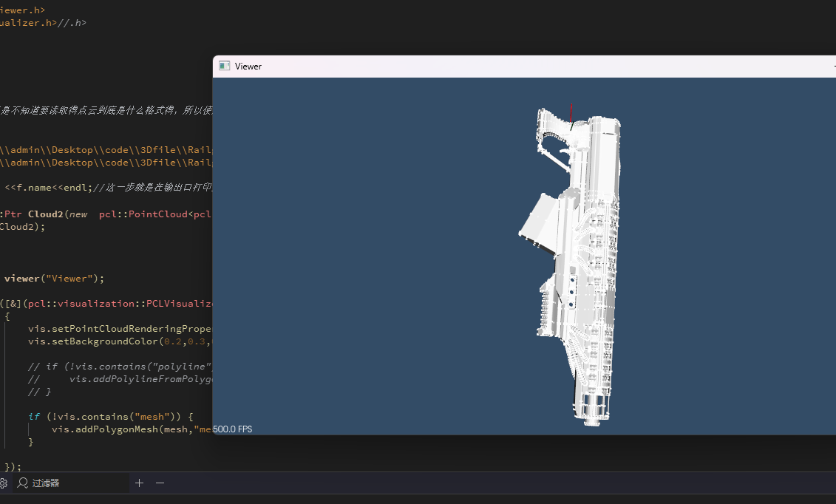This screenshot has height=504, width=836.
Task: Click the Viewer window title text
Action: pos(248,66)
